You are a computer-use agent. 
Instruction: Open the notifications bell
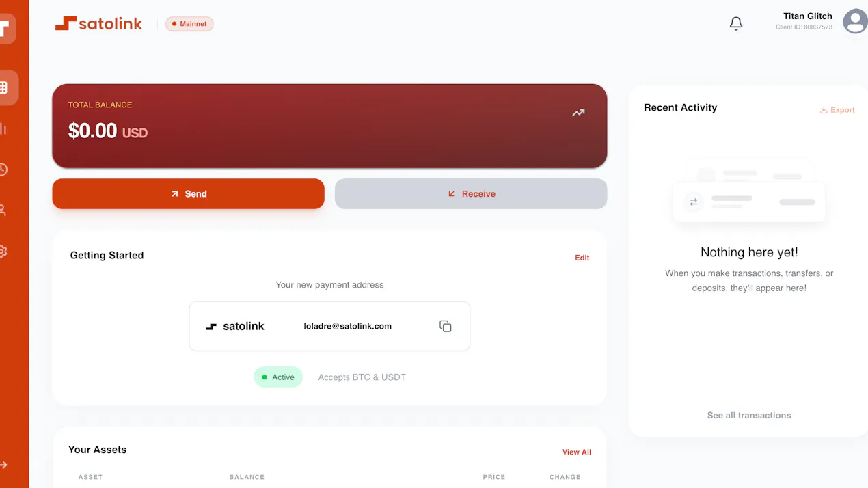click(x=736, y=24)
